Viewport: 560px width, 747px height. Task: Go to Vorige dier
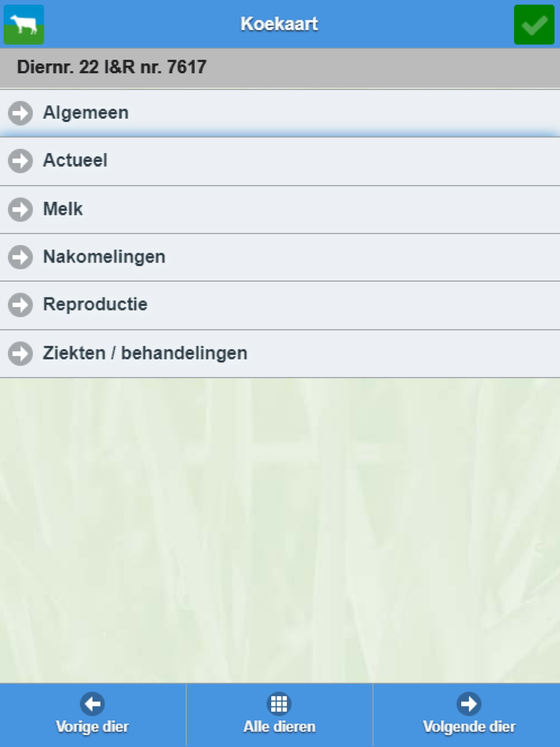(92, 726)
